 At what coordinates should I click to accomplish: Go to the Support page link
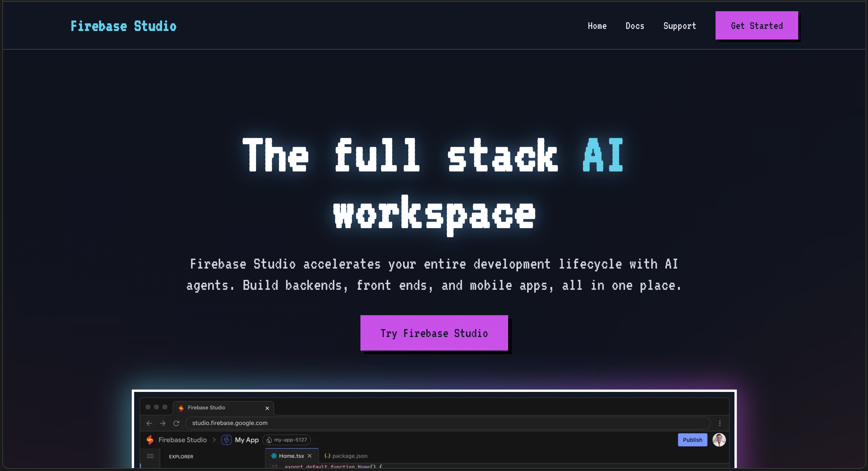[679, 26]
